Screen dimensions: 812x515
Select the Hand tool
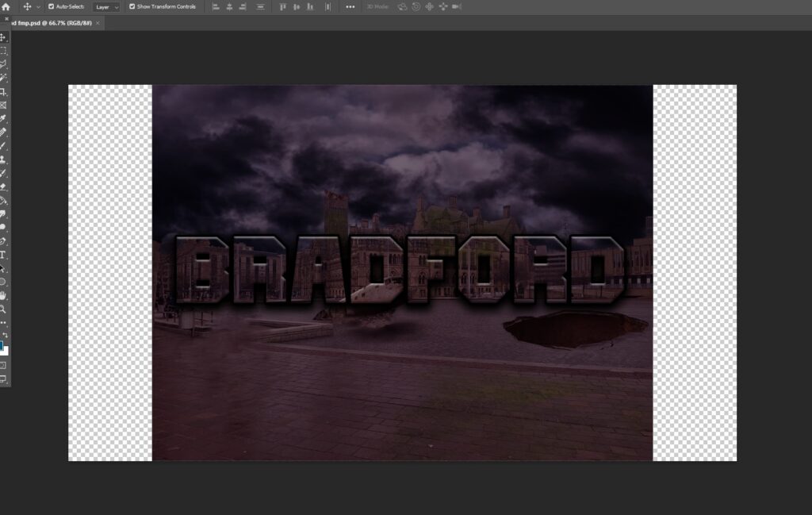pyautogui.click(x=3, y=295)
